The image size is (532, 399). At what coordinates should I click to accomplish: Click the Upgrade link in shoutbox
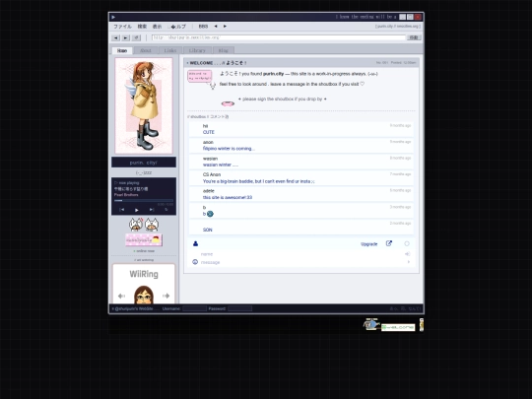click(368, 244)
